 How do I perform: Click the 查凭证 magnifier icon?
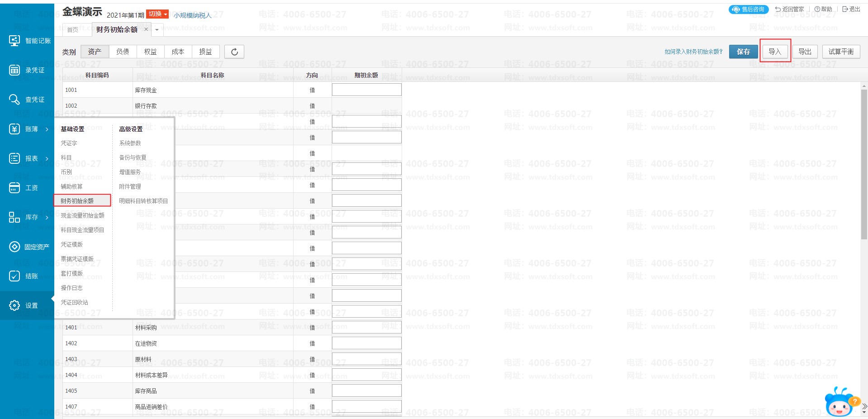coord(14,100)
